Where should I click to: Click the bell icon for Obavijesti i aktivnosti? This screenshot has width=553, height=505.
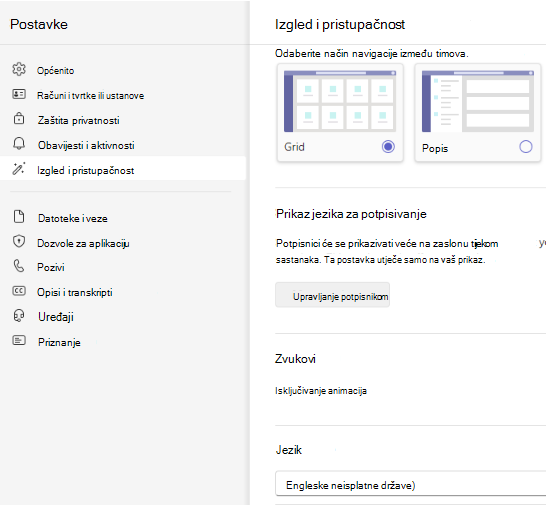[19, 144]
